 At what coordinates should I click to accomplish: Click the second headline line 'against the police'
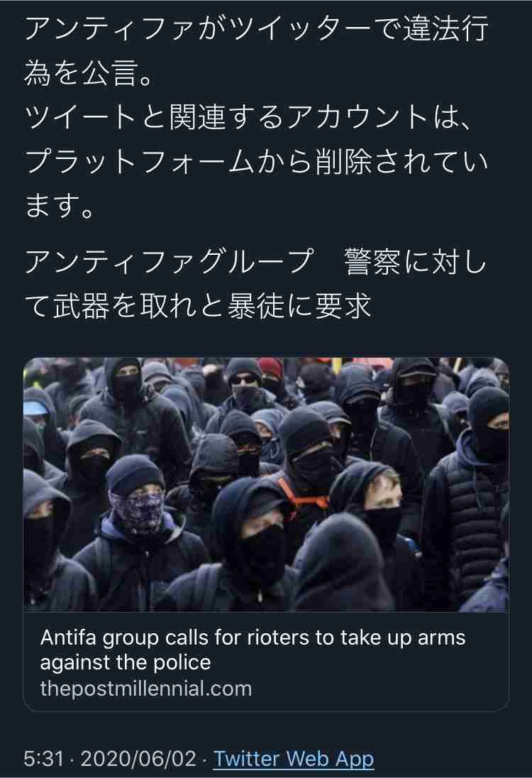point(126,662)
